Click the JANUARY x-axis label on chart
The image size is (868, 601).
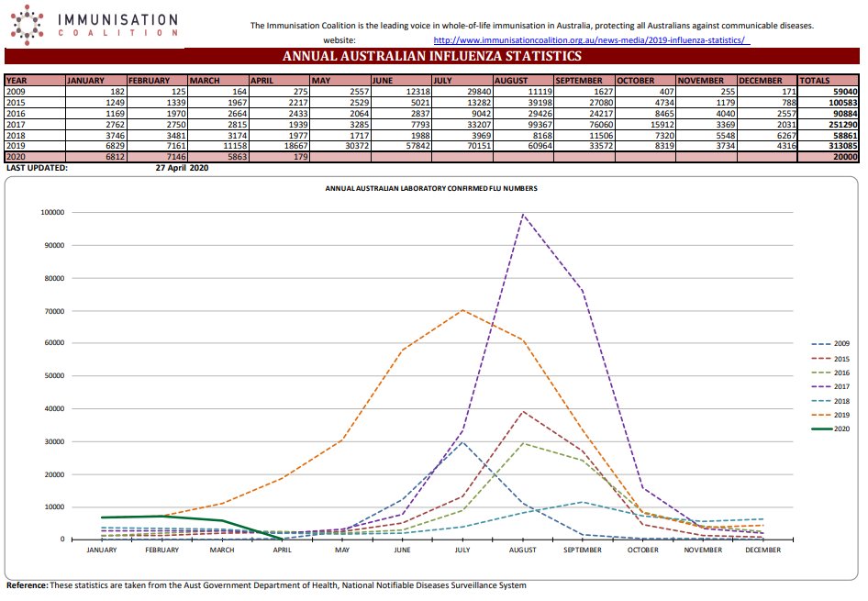click(x=102, y=551)
